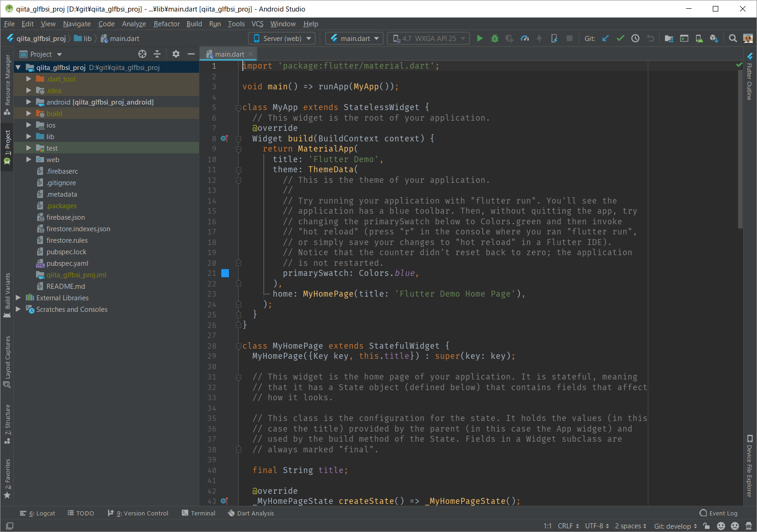Start debugging with the bug icon
Image resolution: width=757 pixels, height=532 pixels.
coord(495,39)
